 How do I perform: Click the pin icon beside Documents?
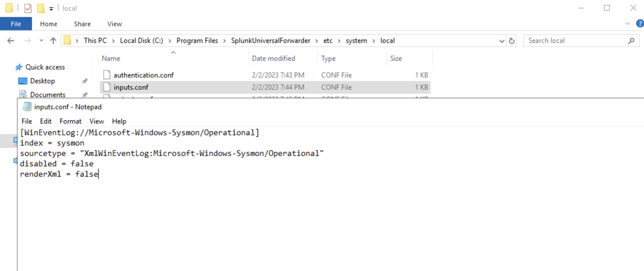tap(85, 95)
